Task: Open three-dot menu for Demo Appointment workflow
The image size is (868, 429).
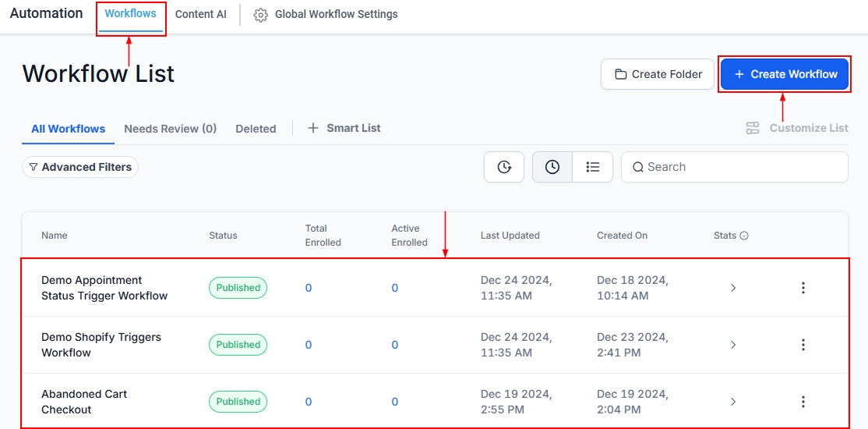Action: click(803, 288)
